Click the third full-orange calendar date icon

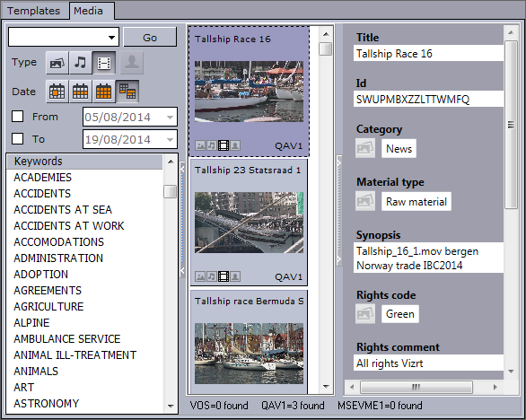(103, 92)
